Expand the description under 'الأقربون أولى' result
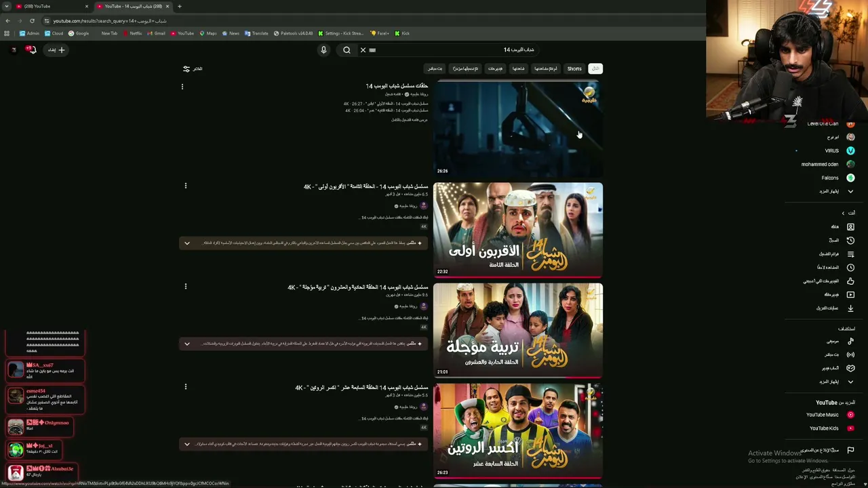 187,243
